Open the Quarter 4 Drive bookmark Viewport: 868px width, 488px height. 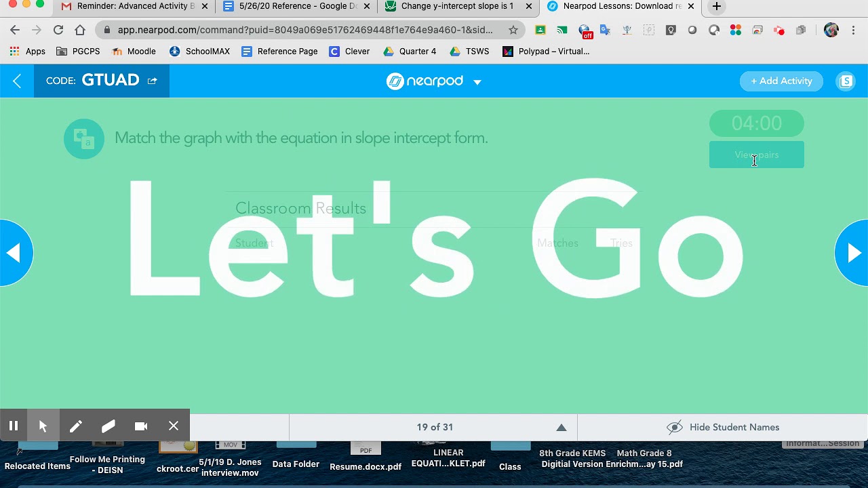(410, 51)
